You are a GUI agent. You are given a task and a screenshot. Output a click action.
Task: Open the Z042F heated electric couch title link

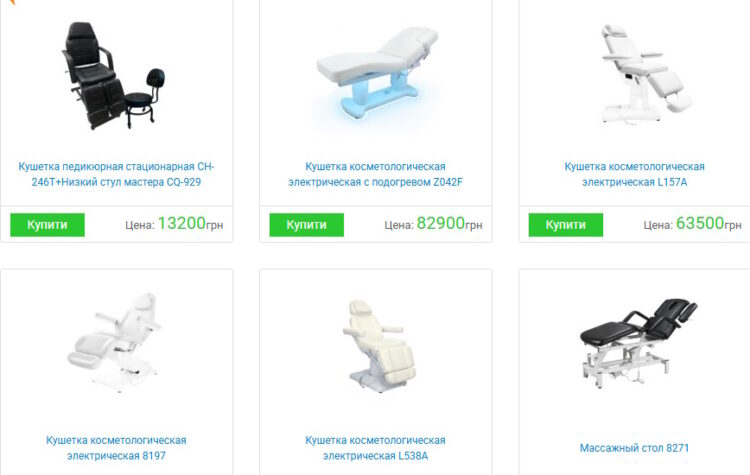(375, 174)
